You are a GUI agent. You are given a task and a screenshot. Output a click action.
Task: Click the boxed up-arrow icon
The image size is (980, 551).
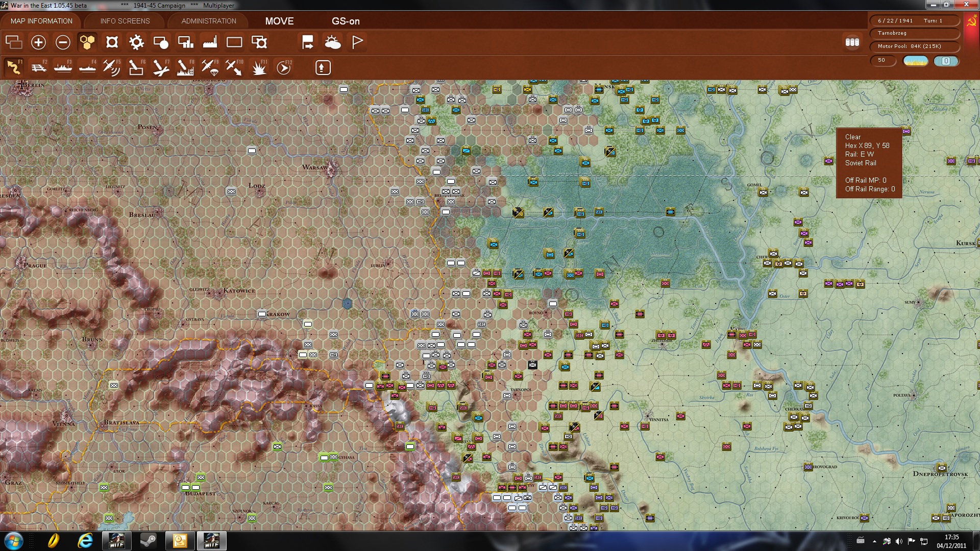(x=323, y=67)
